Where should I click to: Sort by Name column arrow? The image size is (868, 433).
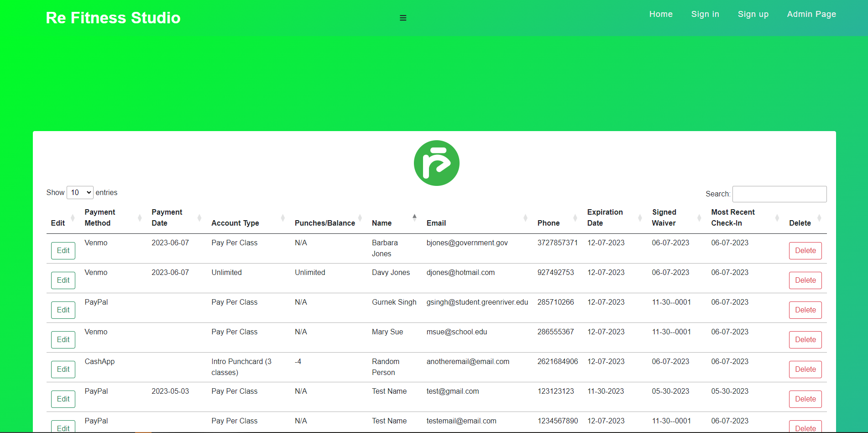pyautogui.click(x=414, y=217)
